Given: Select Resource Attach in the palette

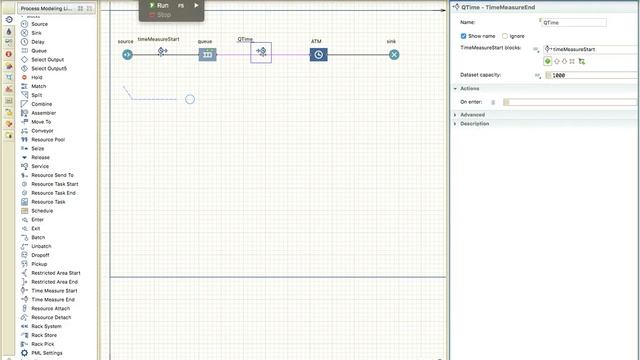Looking at the screenshot, I should click(x=45, y=309).
